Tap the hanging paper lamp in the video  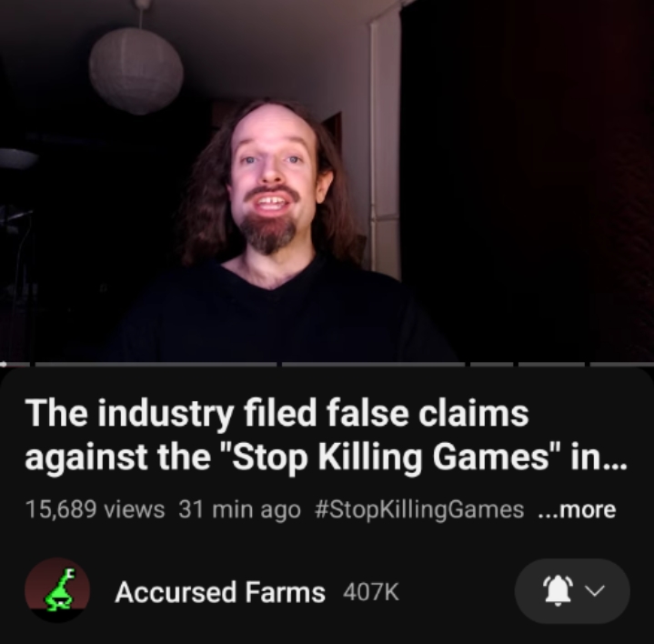coord(136,70)
